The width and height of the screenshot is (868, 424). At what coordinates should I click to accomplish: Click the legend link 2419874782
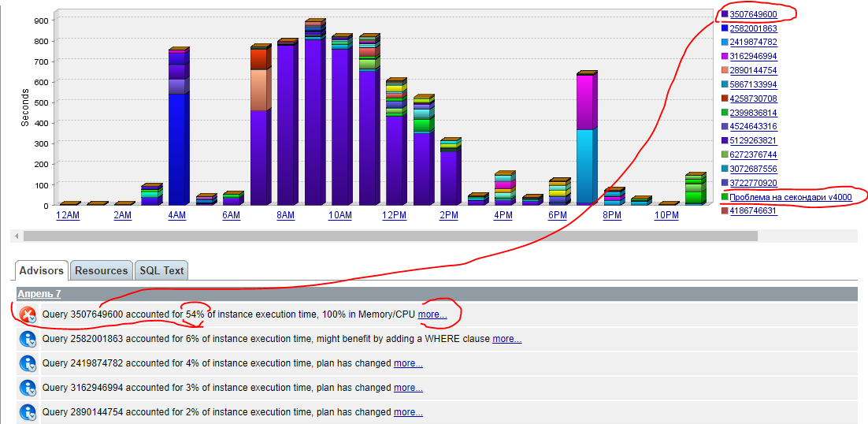click(754, 42)
